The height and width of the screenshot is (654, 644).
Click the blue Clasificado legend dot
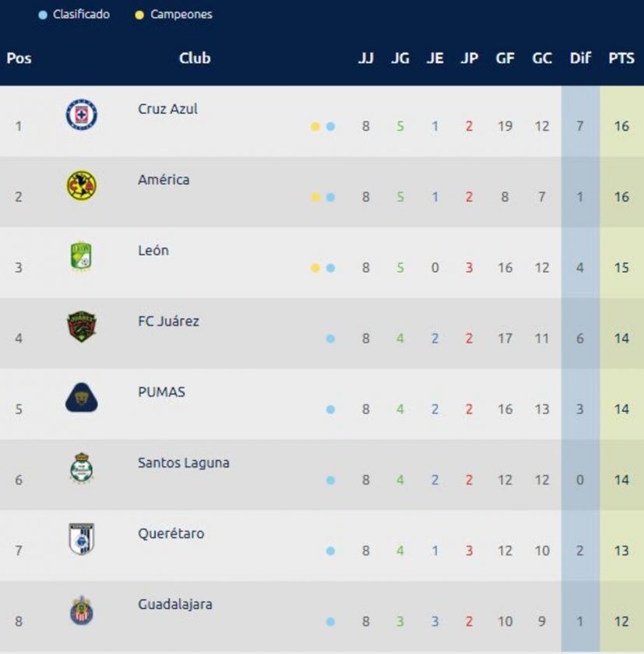(x=43, y=15)
